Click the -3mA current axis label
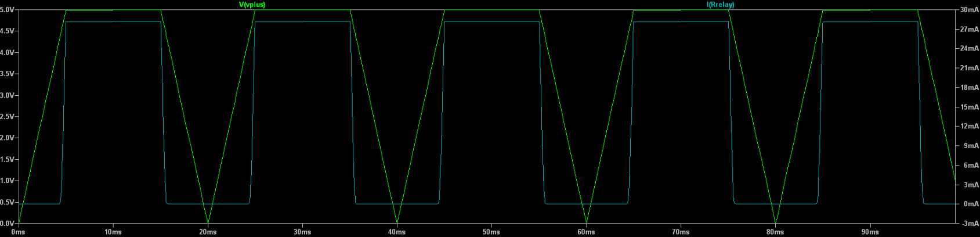This screenshot has height=237, width=980. pyautogui.click(x=970, y=224)
